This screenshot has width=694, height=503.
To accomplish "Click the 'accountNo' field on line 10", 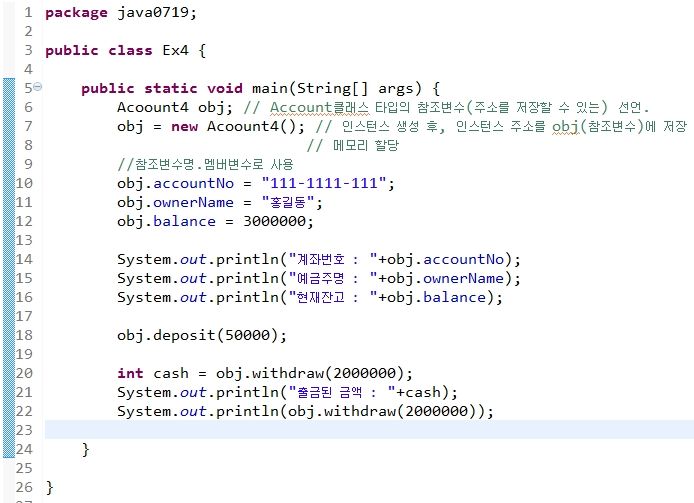I will (x=193, y=183).
